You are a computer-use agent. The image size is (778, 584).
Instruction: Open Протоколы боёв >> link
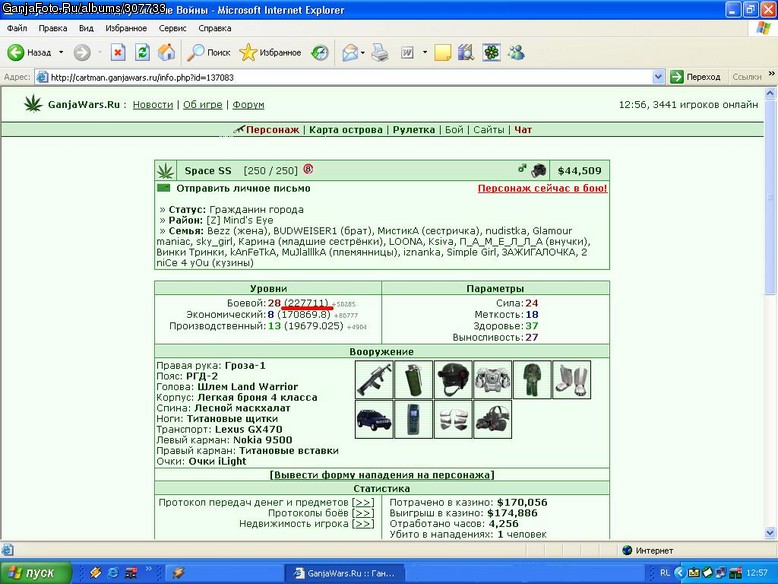pyautogui.click(x=363, y=513)
